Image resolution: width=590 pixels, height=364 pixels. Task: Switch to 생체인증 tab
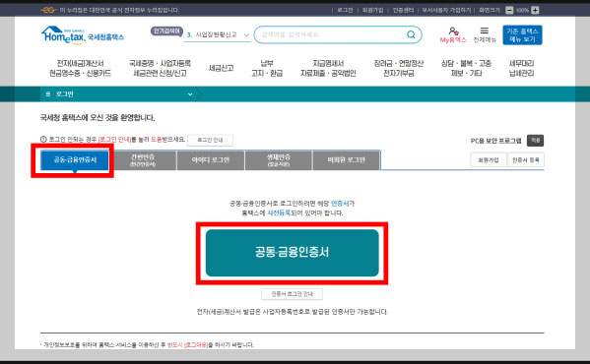point(279,160)
